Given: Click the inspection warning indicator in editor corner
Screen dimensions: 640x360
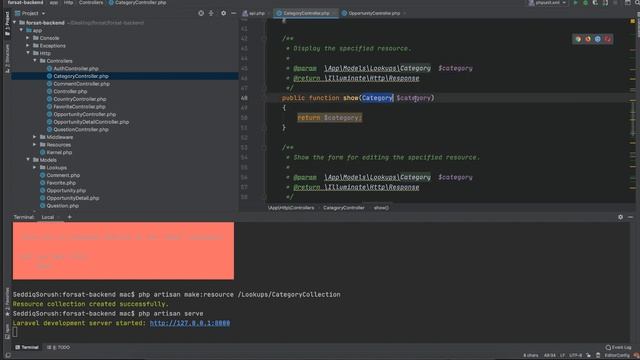Looking at the screenshot, I should pyautogui.click(x=633, y=21).
